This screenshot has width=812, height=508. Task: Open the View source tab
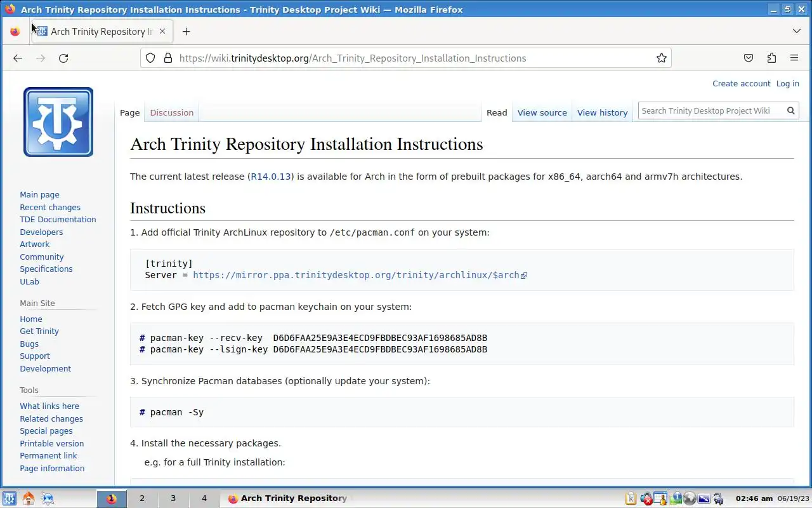[x=542, y=112]
